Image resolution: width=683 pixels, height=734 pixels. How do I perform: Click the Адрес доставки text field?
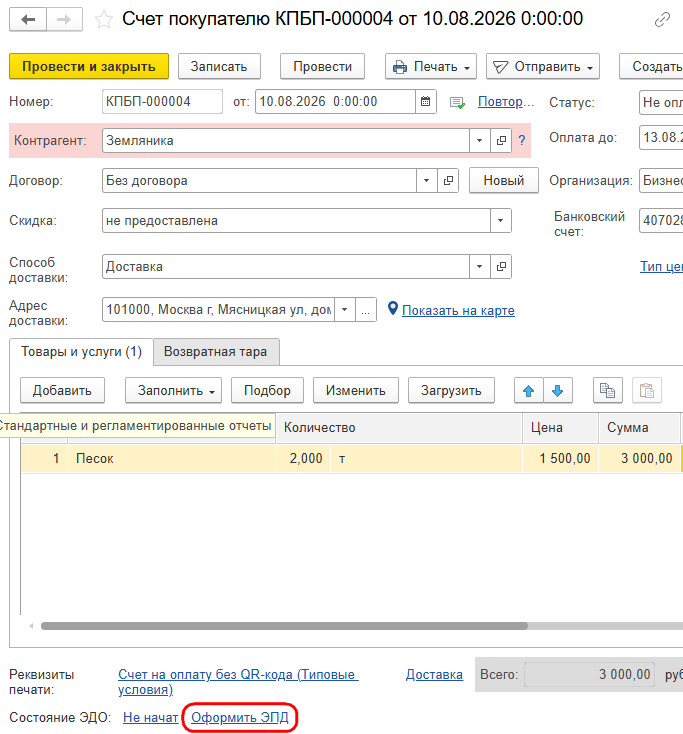(x=218, y=309)
